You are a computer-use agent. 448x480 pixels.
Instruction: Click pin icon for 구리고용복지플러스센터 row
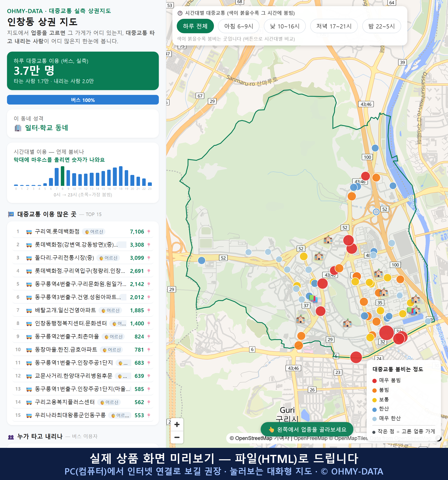149,402
